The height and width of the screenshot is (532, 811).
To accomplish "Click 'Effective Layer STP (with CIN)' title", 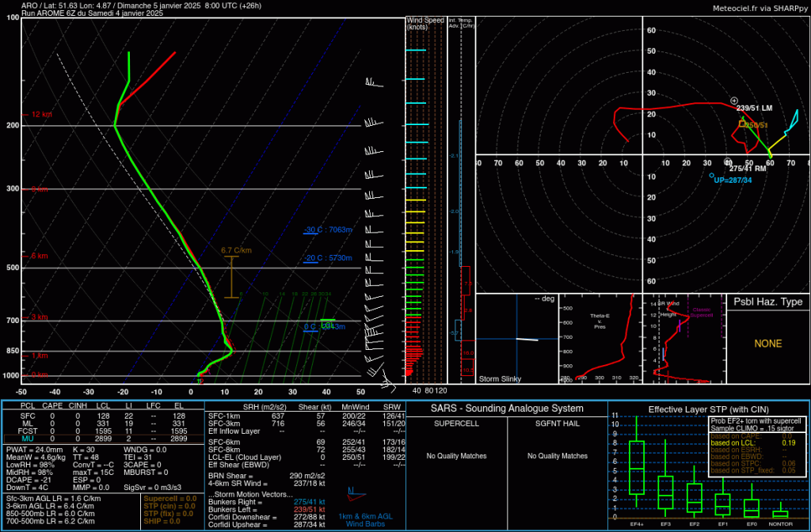I will [x=709, y=409].
